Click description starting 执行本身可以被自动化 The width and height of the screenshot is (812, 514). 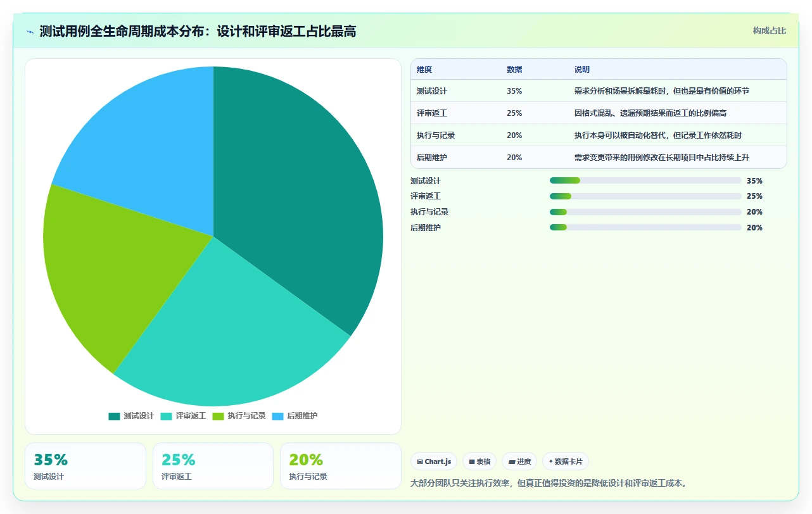(x=658, y=135)
